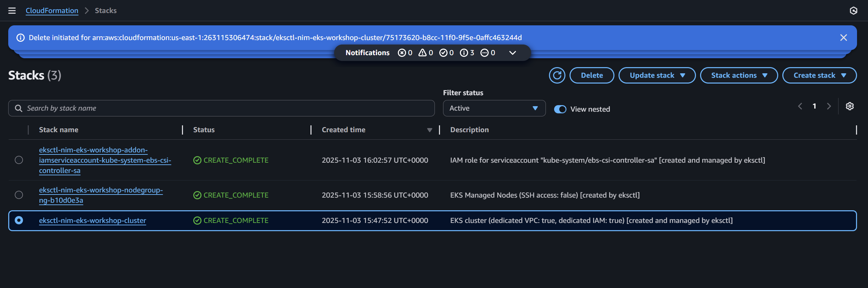This screenshot has width=868, height=288.
Task: Open the Update stack dropdown
Action: click(x=657, y=75)
